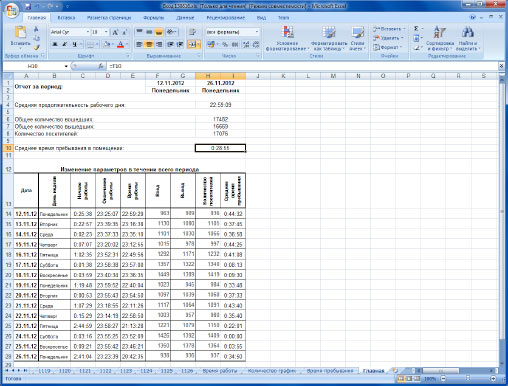Screen dimensions: 508x386
Task: Toggle Italic formatting
Action: [65, 44]
